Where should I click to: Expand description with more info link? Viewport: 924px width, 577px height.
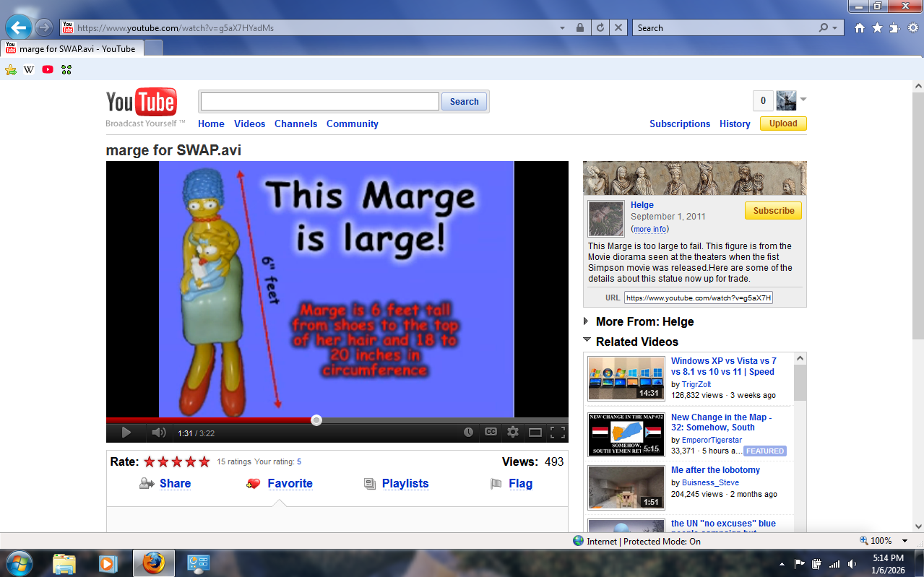click(649, 229)
